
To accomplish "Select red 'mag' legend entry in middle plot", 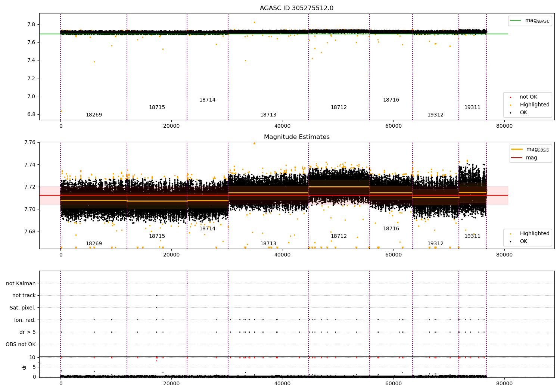I will coord(525,158).
